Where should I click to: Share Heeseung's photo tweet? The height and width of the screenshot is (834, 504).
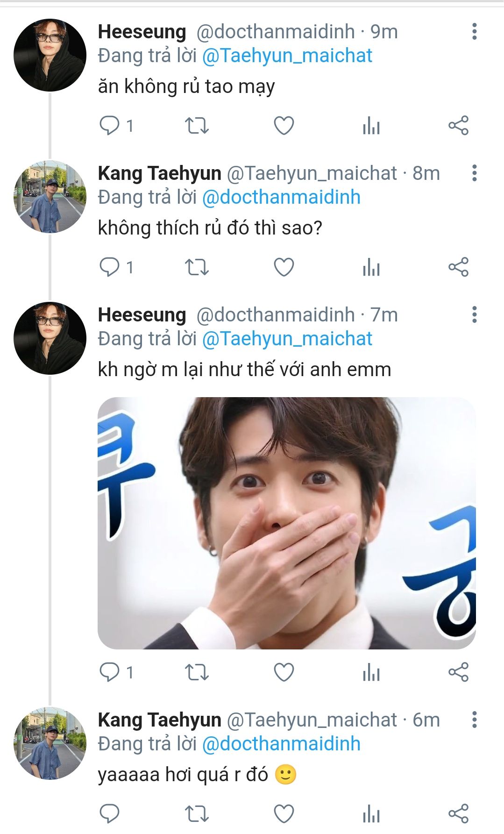(458, 672)
